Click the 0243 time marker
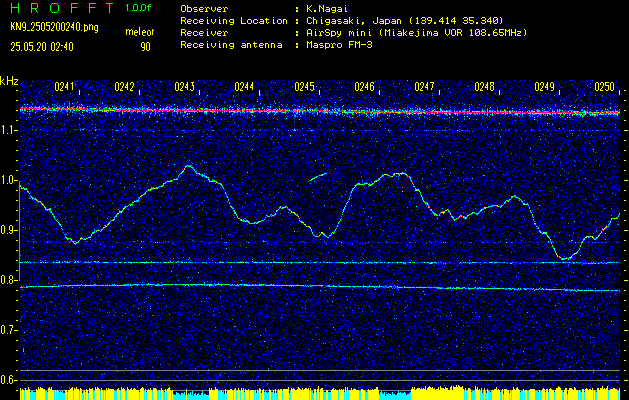This screenshot has width=629, height=400. click(x=185, y=87)
